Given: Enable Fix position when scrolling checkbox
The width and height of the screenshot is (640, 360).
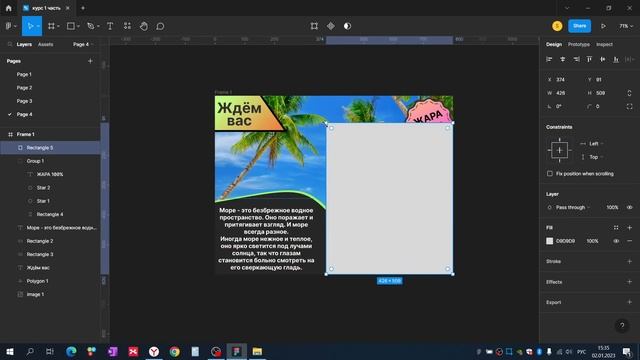Looking at the screenshot, I should (550, 173).
